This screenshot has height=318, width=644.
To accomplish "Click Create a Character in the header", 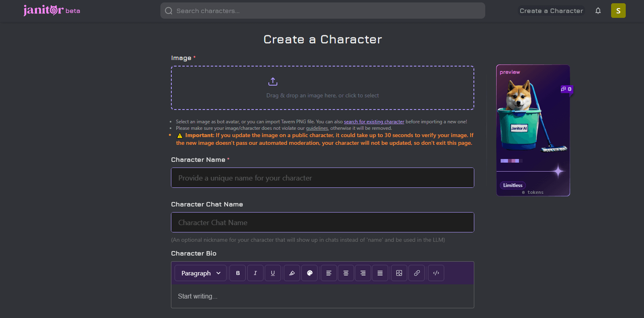I will (551, 11).
